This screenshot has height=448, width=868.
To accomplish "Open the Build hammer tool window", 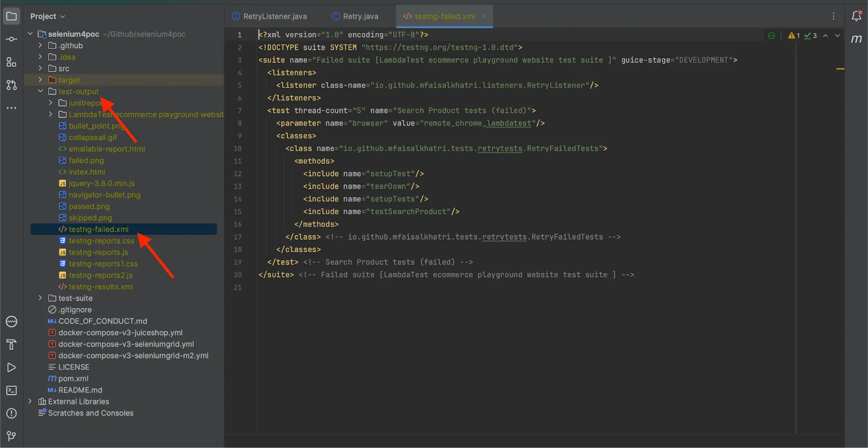I will tap(11, 344).
